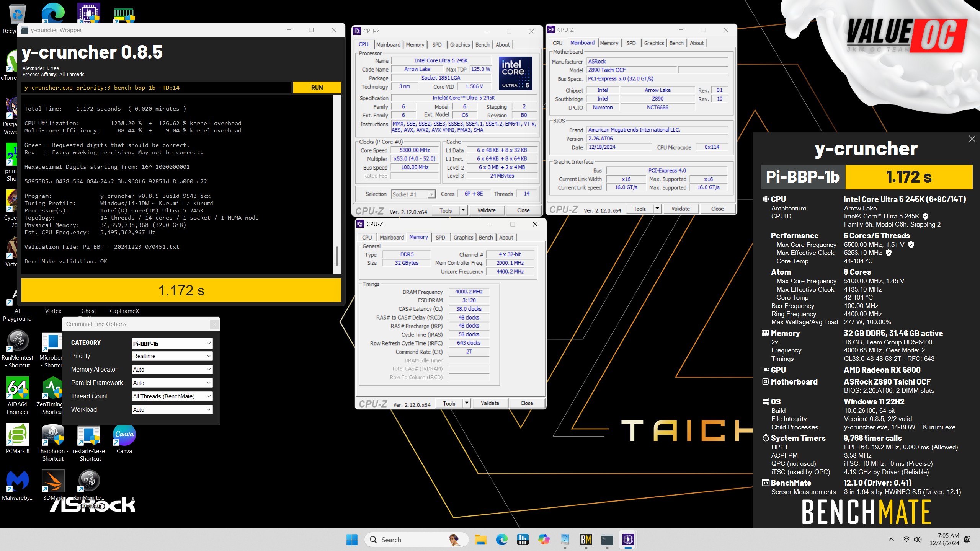The image size is (980, 551).
Task: Switch to About tab in CPU-Z Memory window
Action: pos(506,237)
